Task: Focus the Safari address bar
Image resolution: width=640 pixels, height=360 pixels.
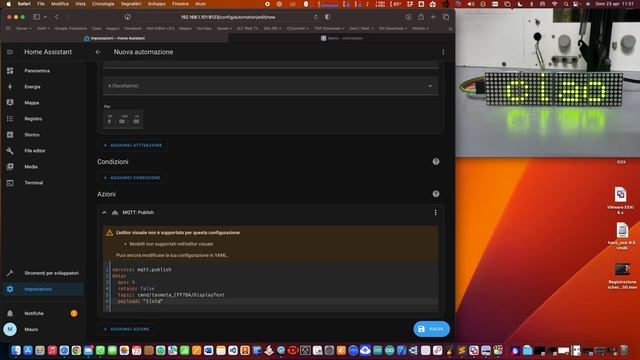Action: coord(228,17)
